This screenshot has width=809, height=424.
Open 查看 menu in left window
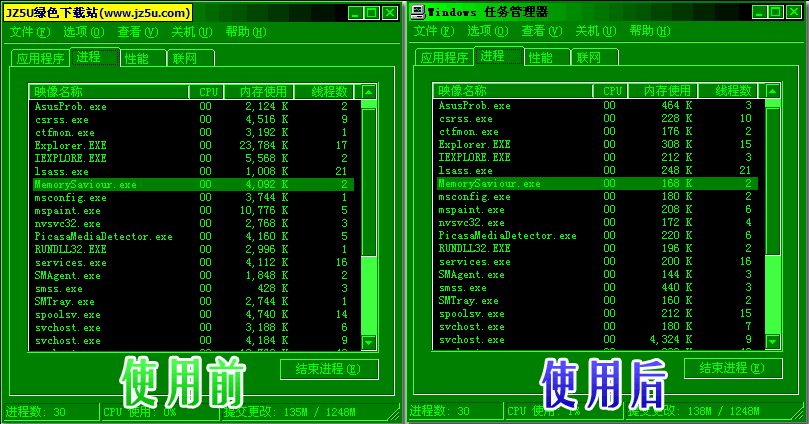pyautogui.click(x=138, y=32)
